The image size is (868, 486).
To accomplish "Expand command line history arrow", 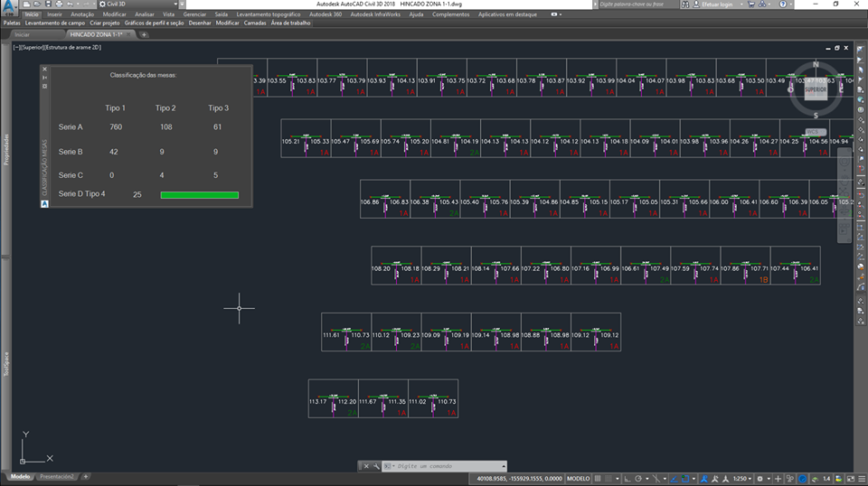I will (504, 466).
